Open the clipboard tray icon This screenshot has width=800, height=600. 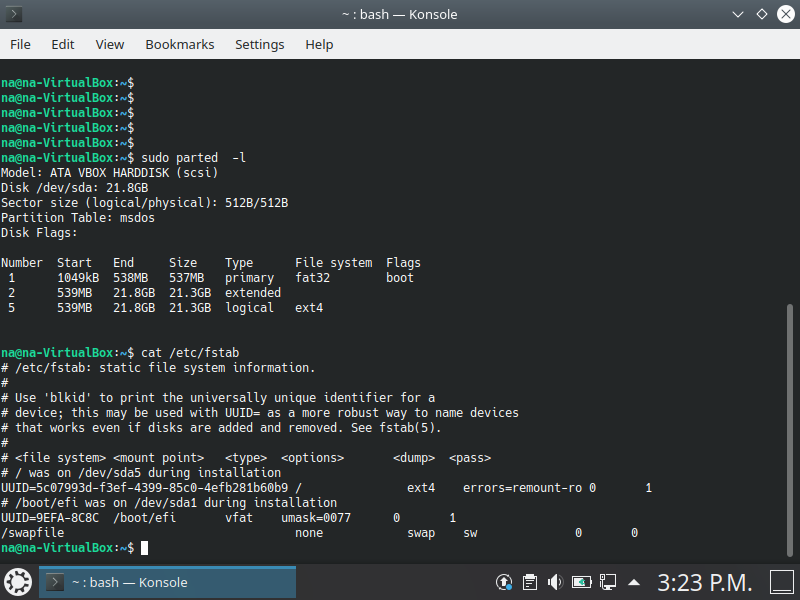530,582
